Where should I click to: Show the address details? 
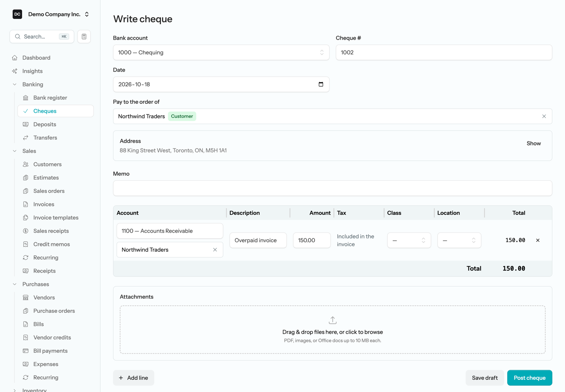click(x=534, y=143)
